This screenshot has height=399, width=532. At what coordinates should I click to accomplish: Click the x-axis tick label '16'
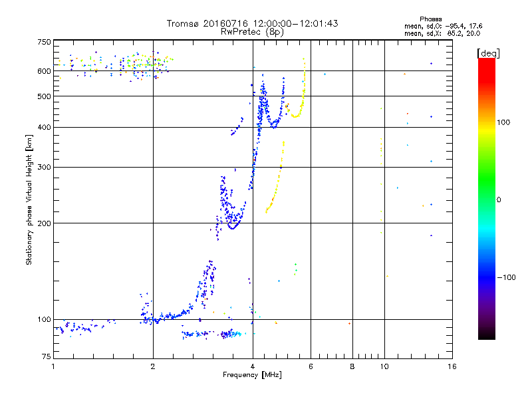(x=452, y=366)
